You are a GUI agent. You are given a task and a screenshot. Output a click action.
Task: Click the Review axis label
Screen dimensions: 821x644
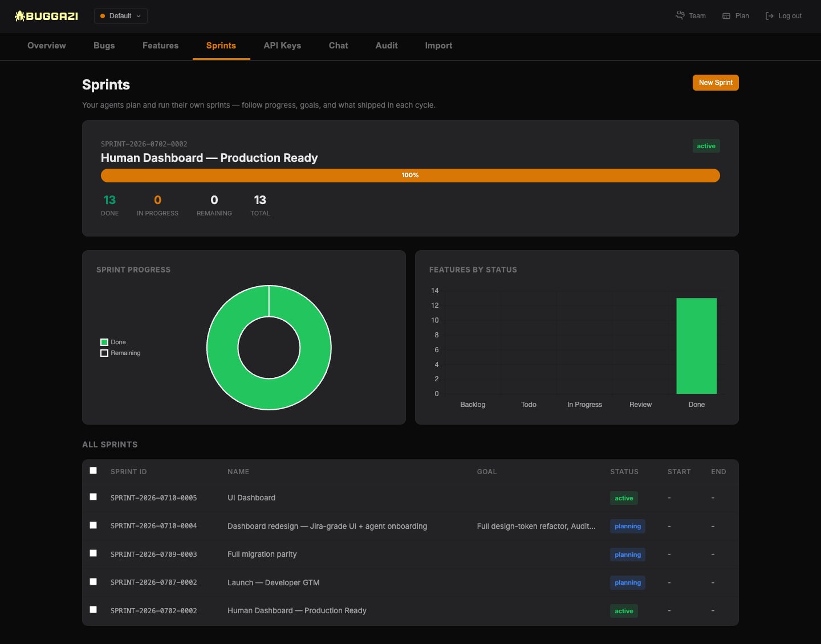(x=640, y=405)
